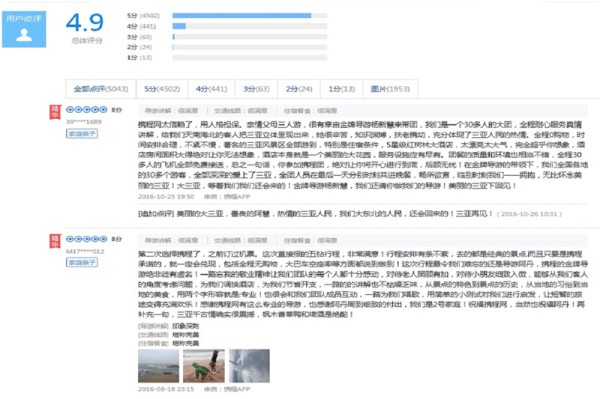Screen dimensions: 600x399
Task: Switch to the 3分(63) tab
Action: click(x=256, y=89)
